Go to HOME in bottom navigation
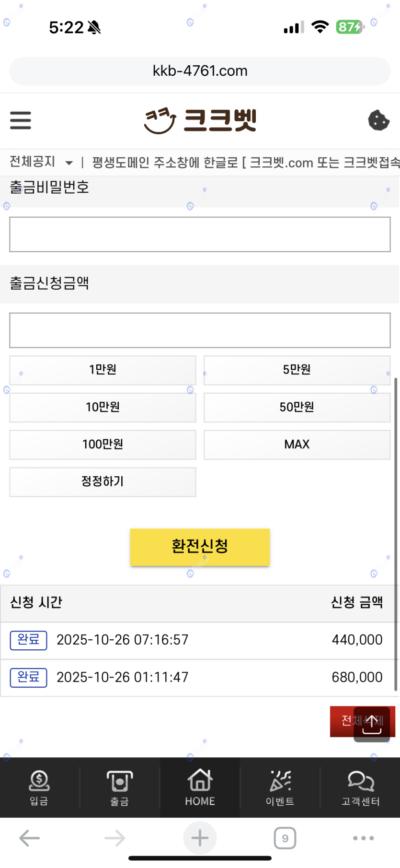The width and height of the screenshot is (400, 868). [x=200, y=787]
